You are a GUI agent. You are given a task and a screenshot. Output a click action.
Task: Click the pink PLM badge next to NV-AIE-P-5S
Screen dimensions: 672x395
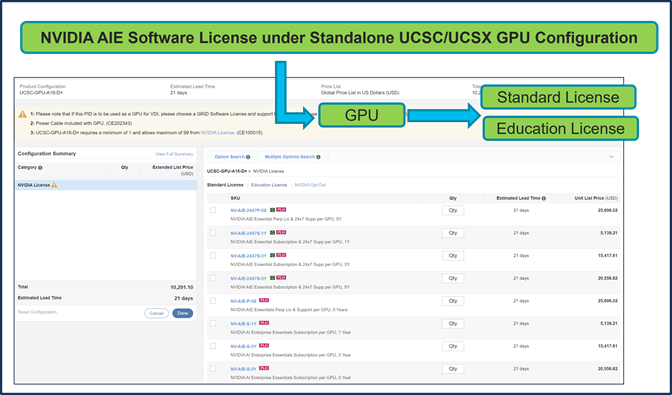point(264,301)
